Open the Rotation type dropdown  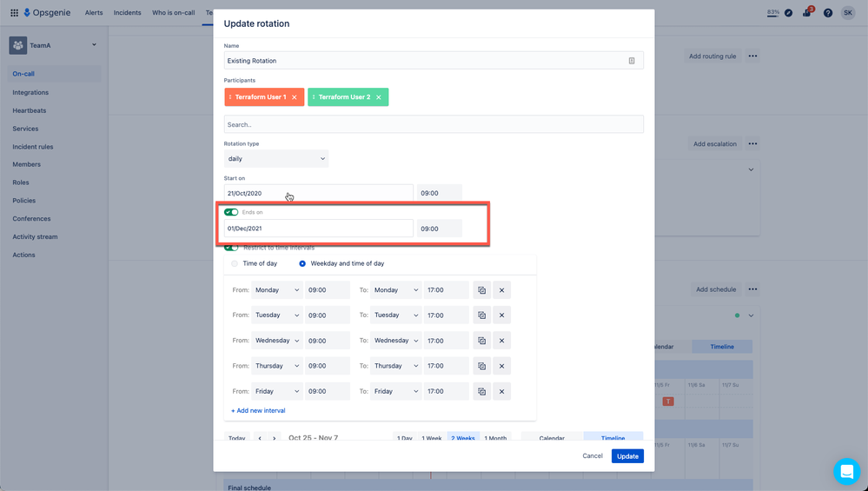pos(275,159)
